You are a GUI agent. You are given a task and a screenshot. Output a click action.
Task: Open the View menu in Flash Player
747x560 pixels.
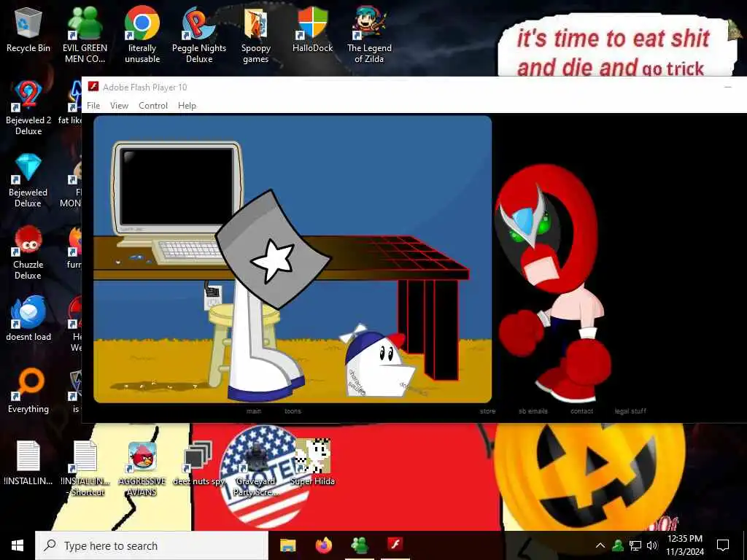[x=119, y=106]
